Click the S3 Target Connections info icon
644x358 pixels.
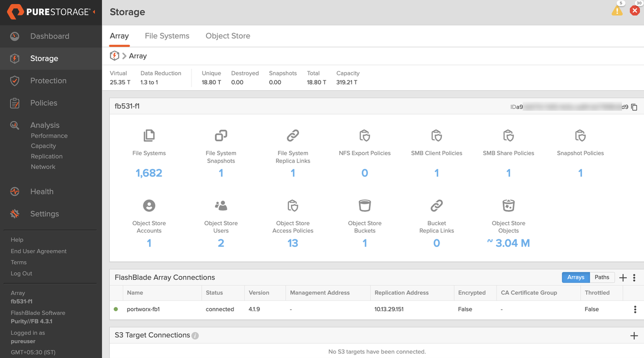click(x=195, y=336)
